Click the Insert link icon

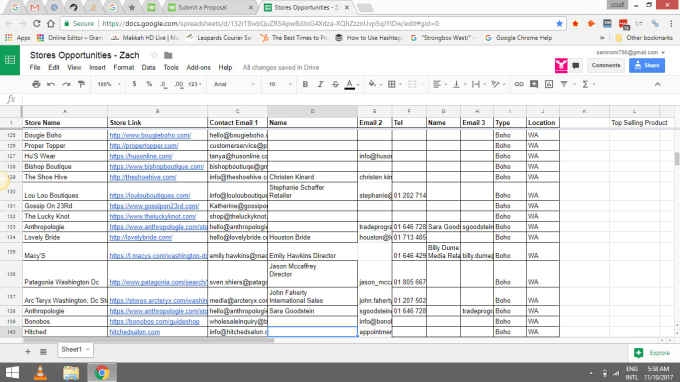pos(519,84)
